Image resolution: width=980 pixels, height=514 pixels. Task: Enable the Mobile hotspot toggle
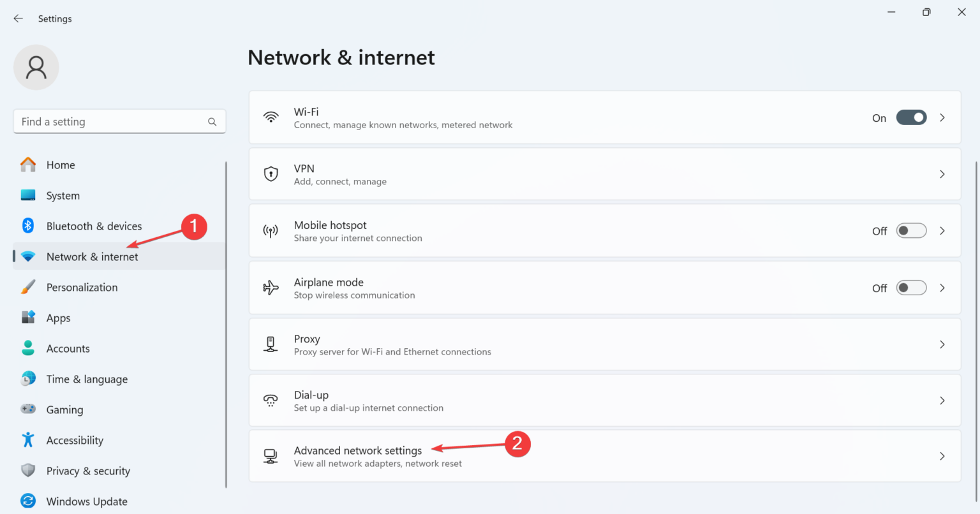(911, 230)
